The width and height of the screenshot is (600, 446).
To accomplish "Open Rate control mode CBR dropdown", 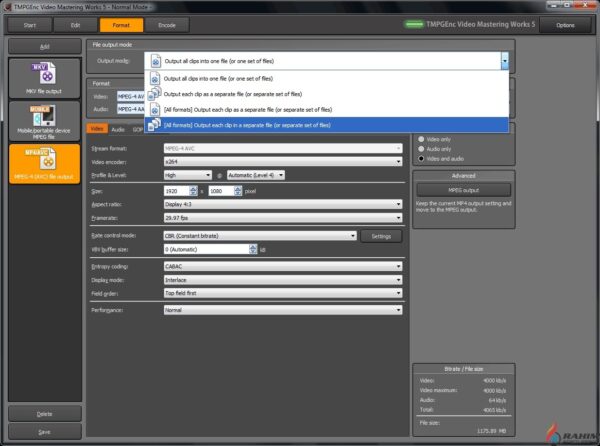I will [260, 236].
